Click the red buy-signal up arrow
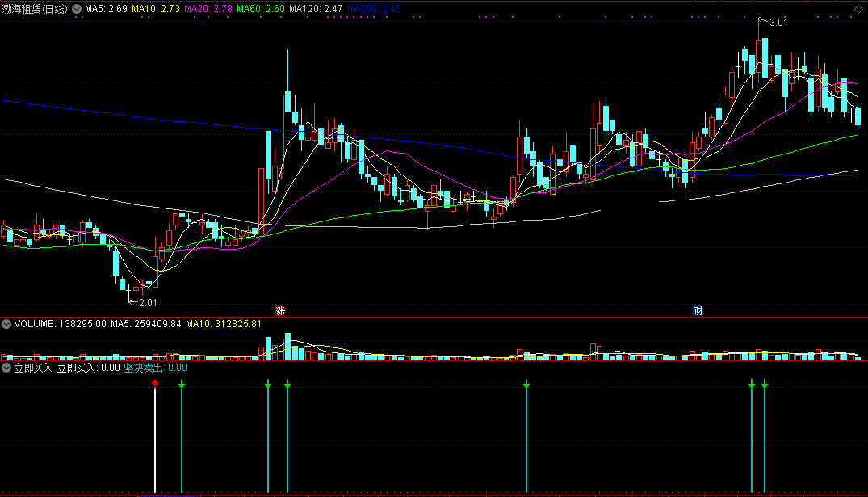This screenshot has height=497, width=868. pos(155,383)
